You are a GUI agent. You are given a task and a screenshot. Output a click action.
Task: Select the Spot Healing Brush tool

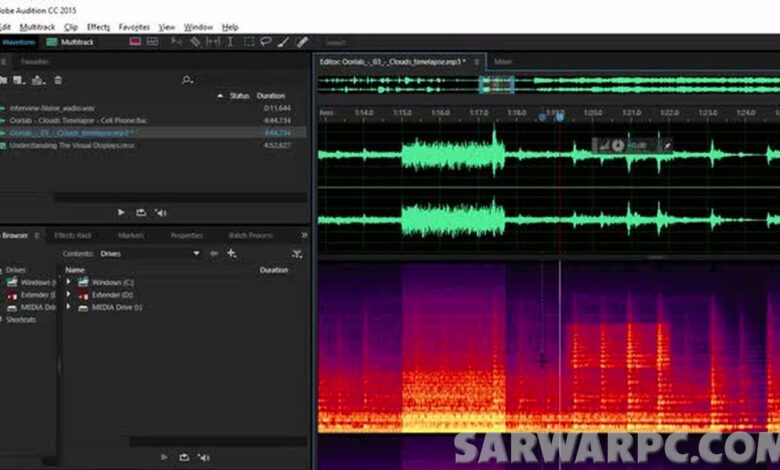(302, 42)
